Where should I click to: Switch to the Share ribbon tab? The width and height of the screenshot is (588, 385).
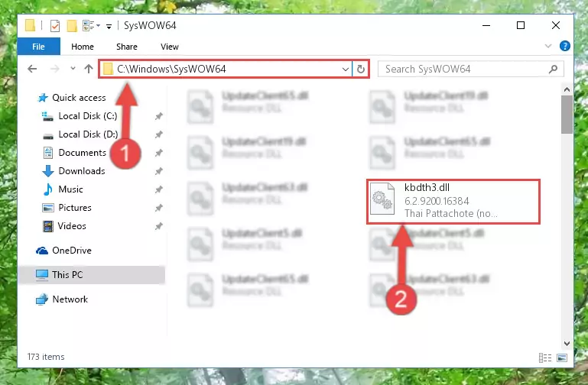click(127, 47)
